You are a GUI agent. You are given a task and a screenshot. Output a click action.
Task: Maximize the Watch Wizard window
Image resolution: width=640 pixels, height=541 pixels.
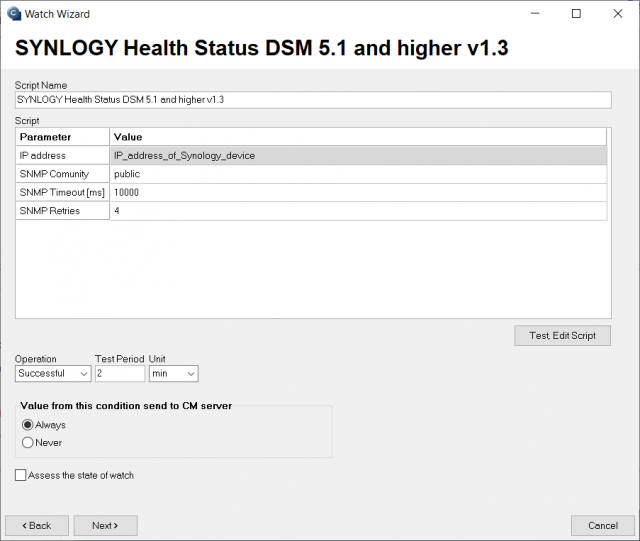[576, 13]
